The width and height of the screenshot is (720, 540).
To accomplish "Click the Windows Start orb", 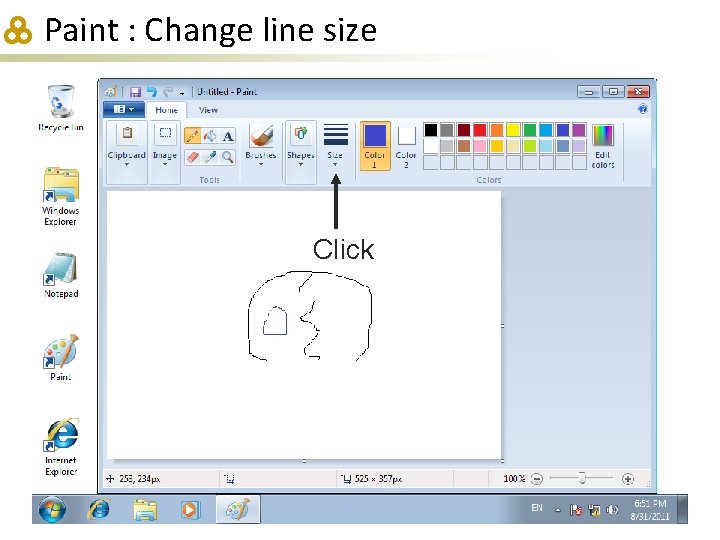I will pos(52,509).
